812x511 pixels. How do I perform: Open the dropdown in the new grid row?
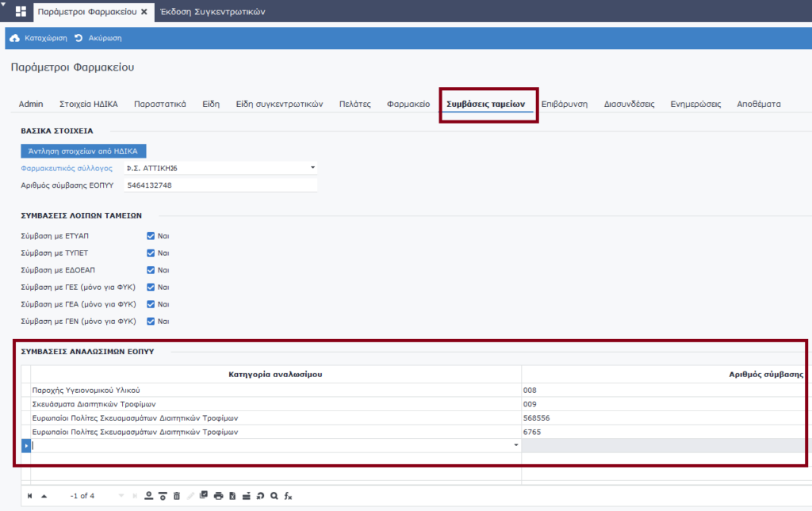pos(516,446)
